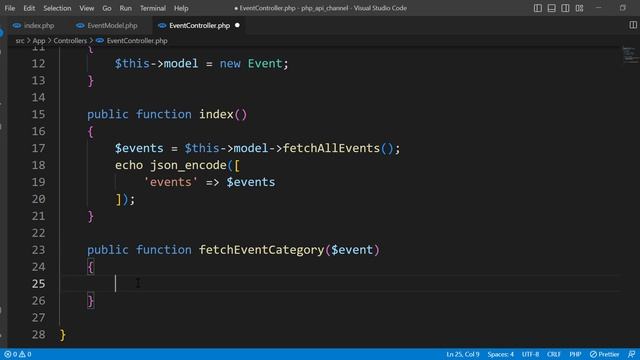The image size is (640, 360).
Task: Click line number 28 in the gutter
Action: (38, 335)
